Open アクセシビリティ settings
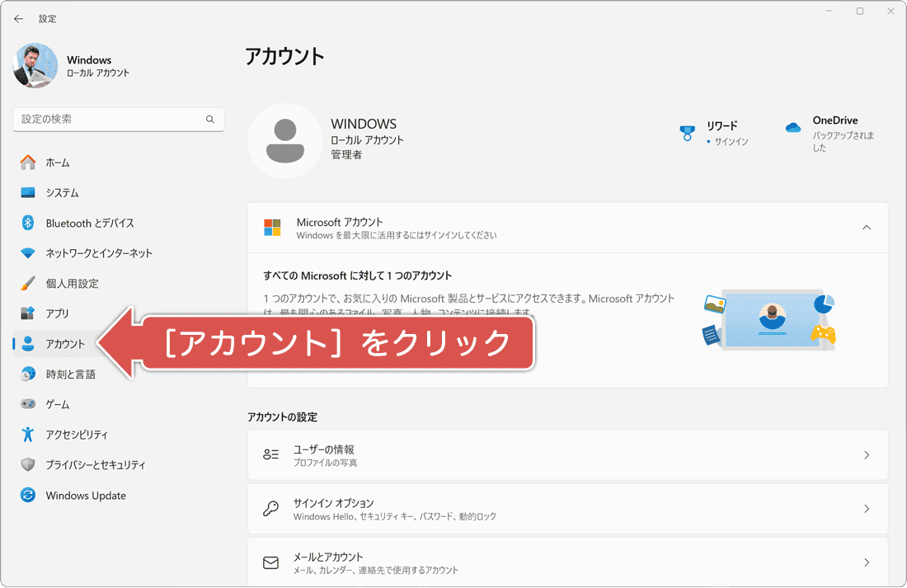 tap(28, 435)
